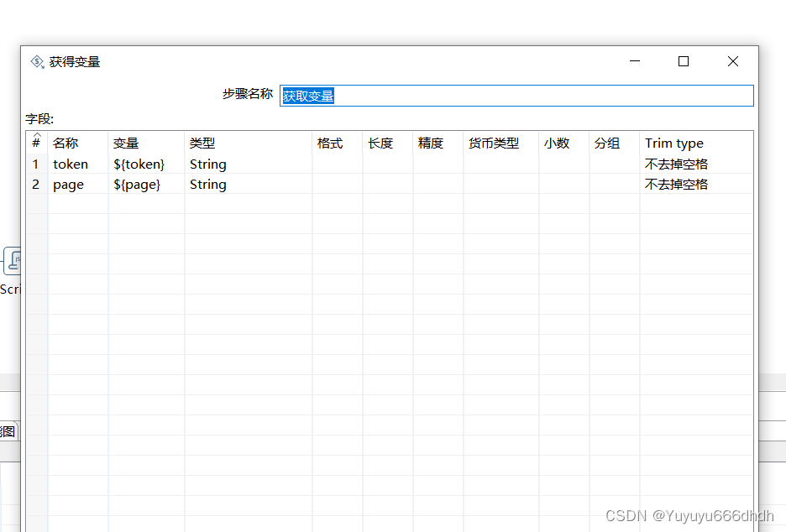This screenshot has width=786, height=532.
Task: Click the 精度 column header
Action: click(438, 143)
